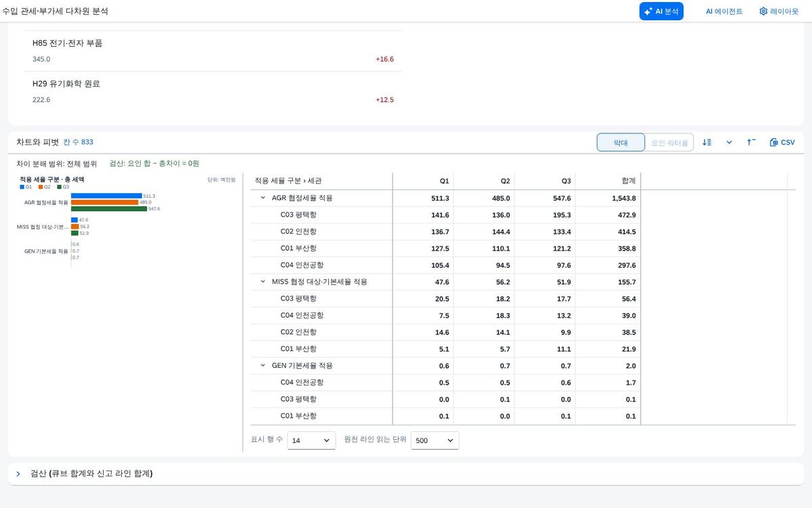812x508 pixels.
Task: Open the AI 분석 button
Action: pos(661,12)
